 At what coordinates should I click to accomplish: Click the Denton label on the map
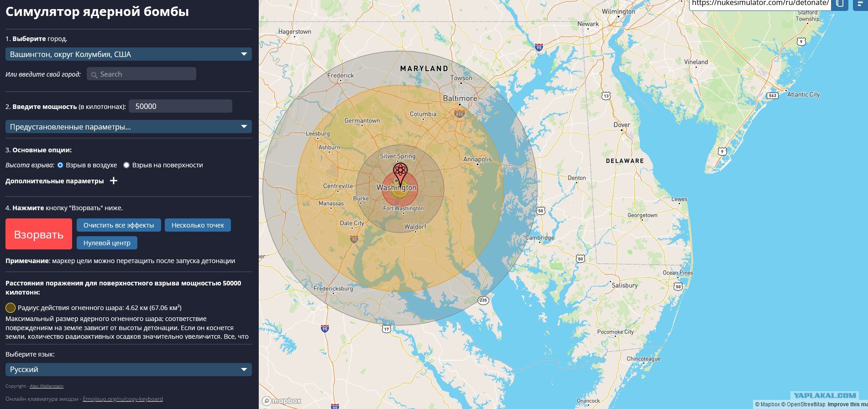pyautogui.click(x=577, y=178)
